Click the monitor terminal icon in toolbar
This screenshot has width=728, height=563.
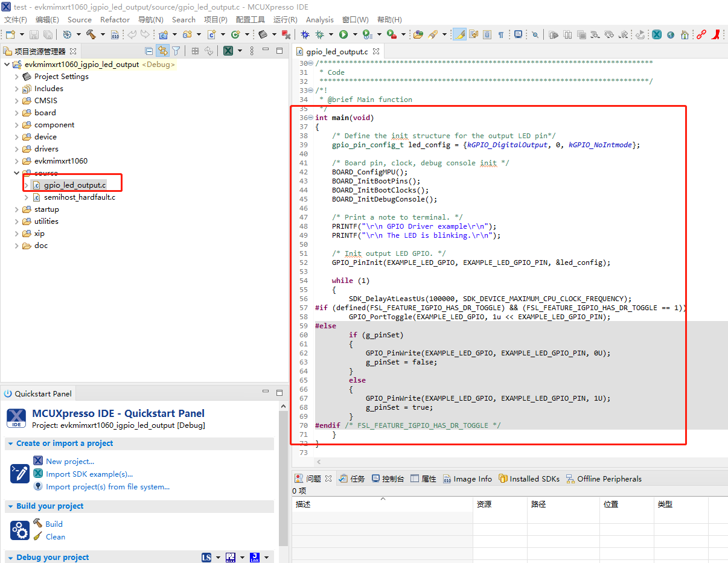pos(519,35)
